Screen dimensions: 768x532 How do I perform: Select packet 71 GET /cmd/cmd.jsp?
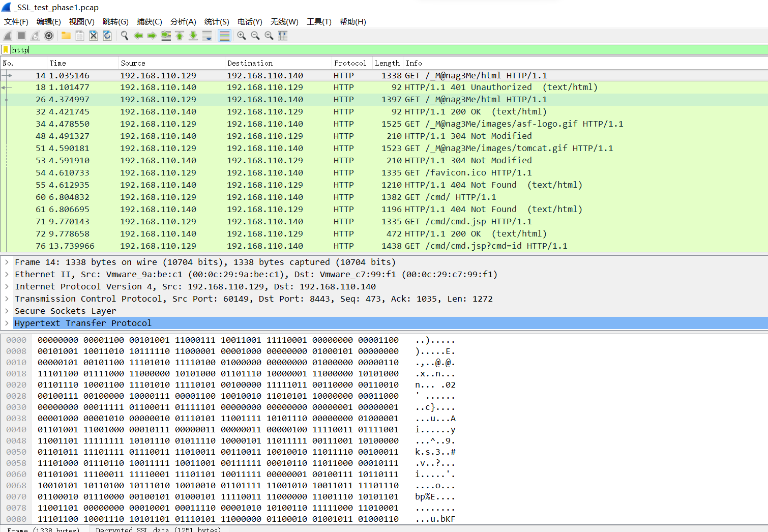tap(384, 222)
